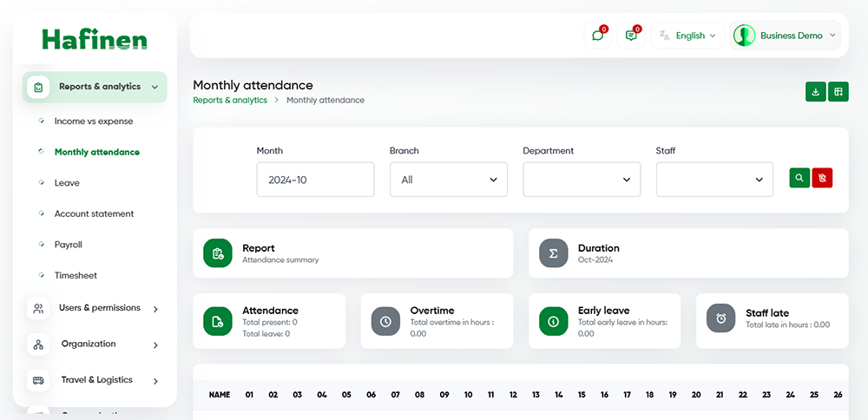
Task: Click the Users & permissions icon
Action: coord(38,308)
